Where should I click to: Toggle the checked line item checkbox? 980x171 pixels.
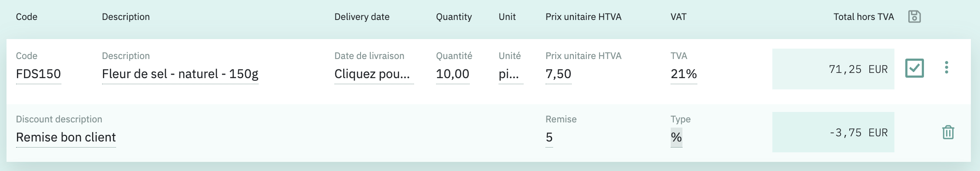pyautogui.click(x=914, y=68)
